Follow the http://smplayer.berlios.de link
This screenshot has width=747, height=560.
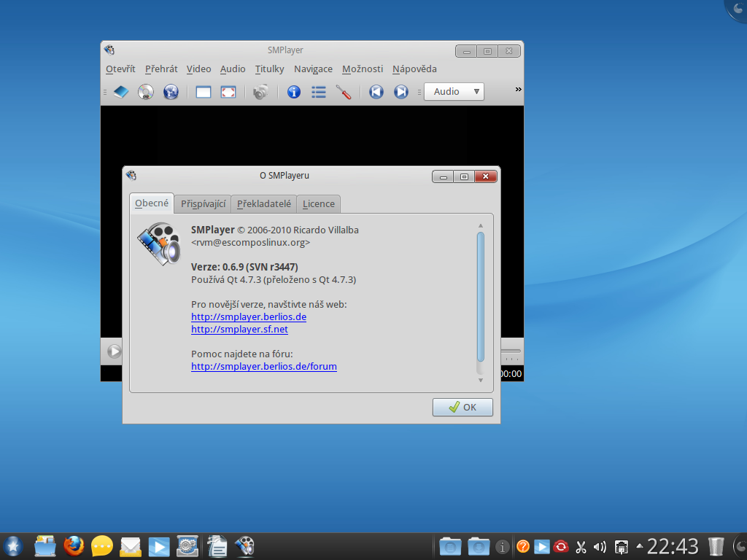[249, 316]
